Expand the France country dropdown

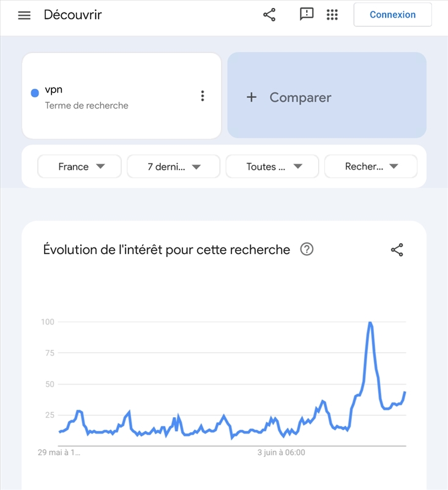point(80,167)
